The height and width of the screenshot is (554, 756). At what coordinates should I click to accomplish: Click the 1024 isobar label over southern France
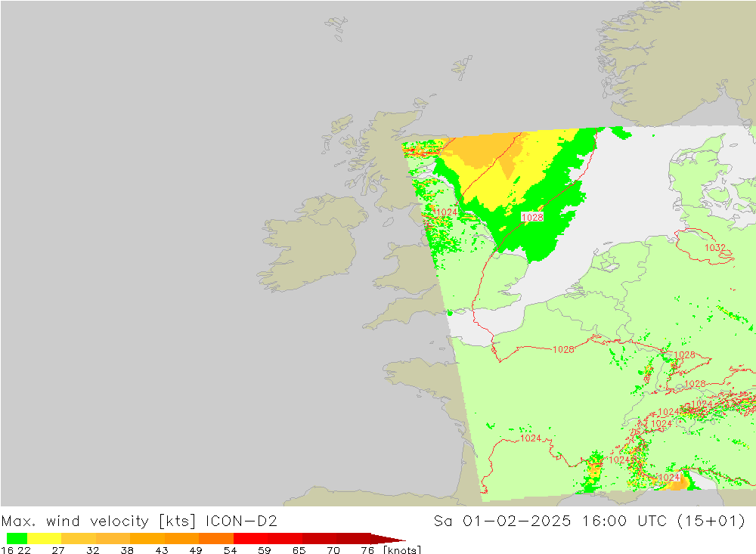tap(531, 438)
